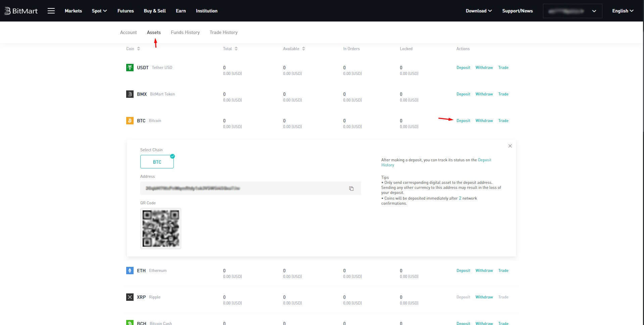This screenshot has height=325, width=644.
Task: Open the Download dropdown
Action: (478, 11)
